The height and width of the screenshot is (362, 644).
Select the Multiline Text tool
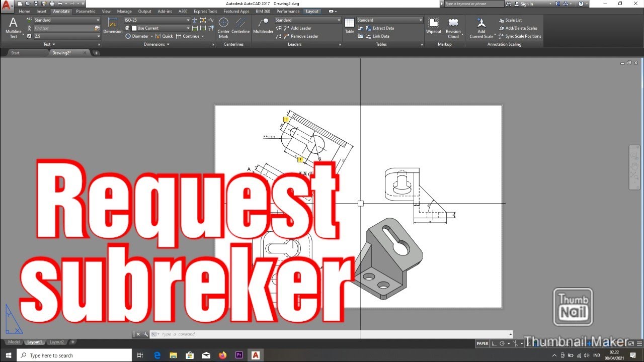[13, 27]
